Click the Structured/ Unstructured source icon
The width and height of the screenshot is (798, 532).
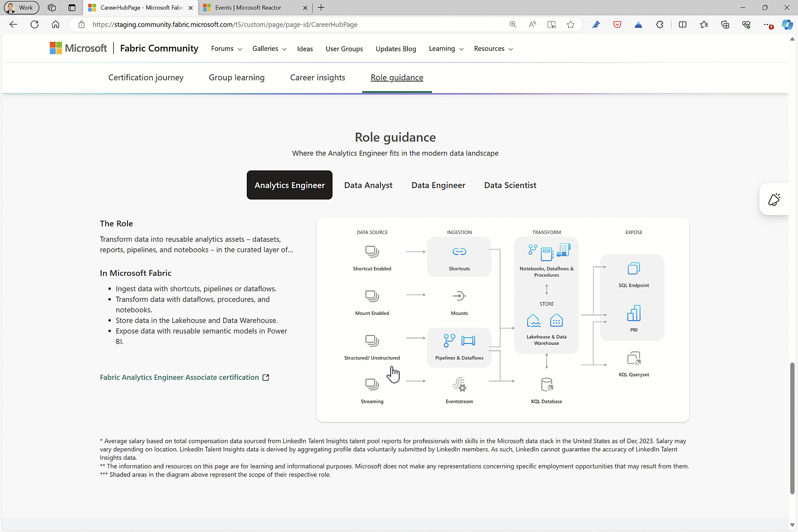point(372,340)
